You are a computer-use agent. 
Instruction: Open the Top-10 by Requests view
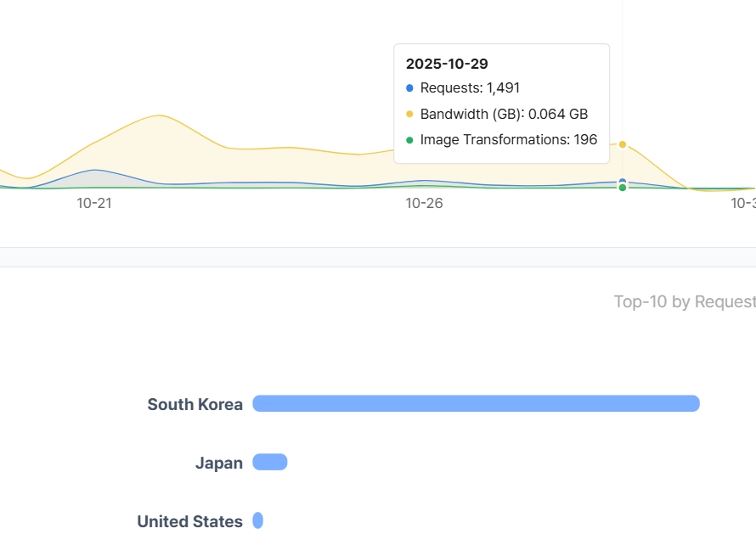tap(684, 301)
